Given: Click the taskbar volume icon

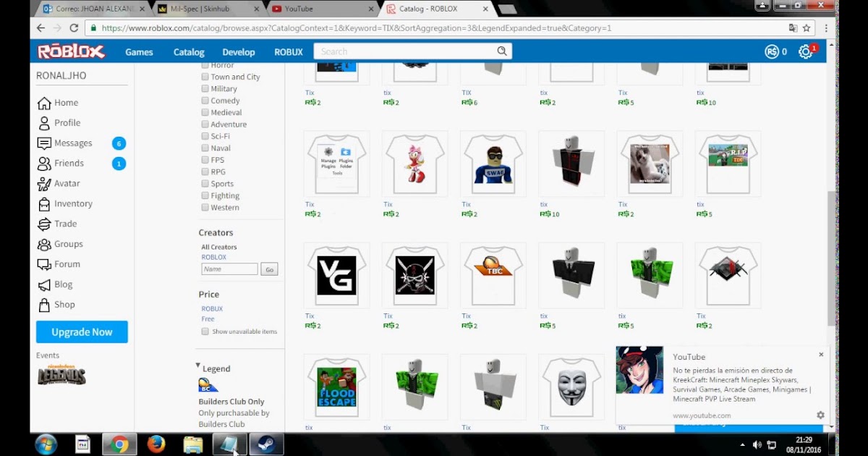Looking at the screenshot, I should [x=757, y=444].
